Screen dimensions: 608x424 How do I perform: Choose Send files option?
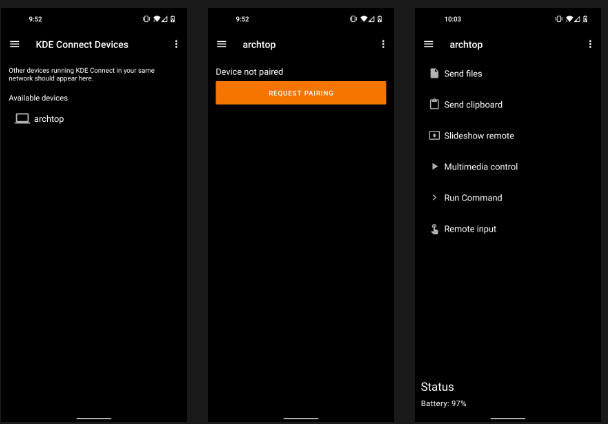463,74
